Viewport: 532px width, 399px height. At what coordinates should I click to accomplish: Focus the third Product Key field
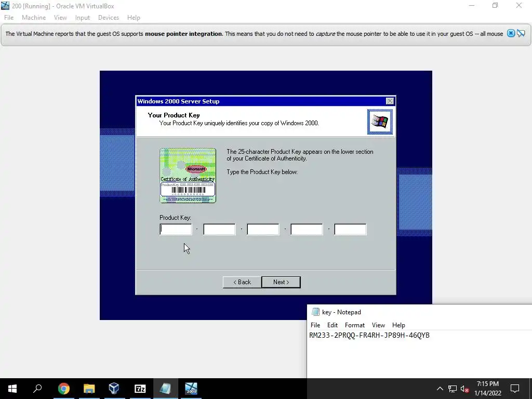[263, 229]
